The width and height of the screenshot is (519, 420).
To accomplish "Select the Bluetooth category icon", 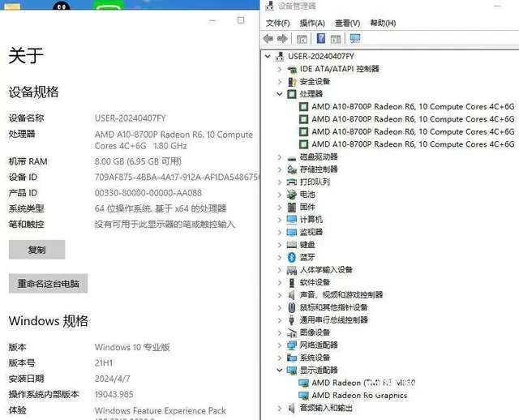I will click(x=292, y=257).
